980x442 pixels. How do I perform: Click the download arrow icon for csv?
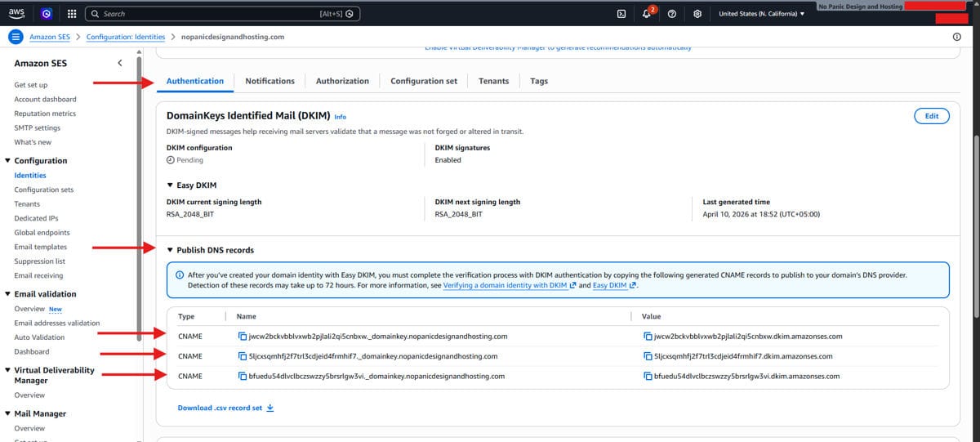coord(270,408)
